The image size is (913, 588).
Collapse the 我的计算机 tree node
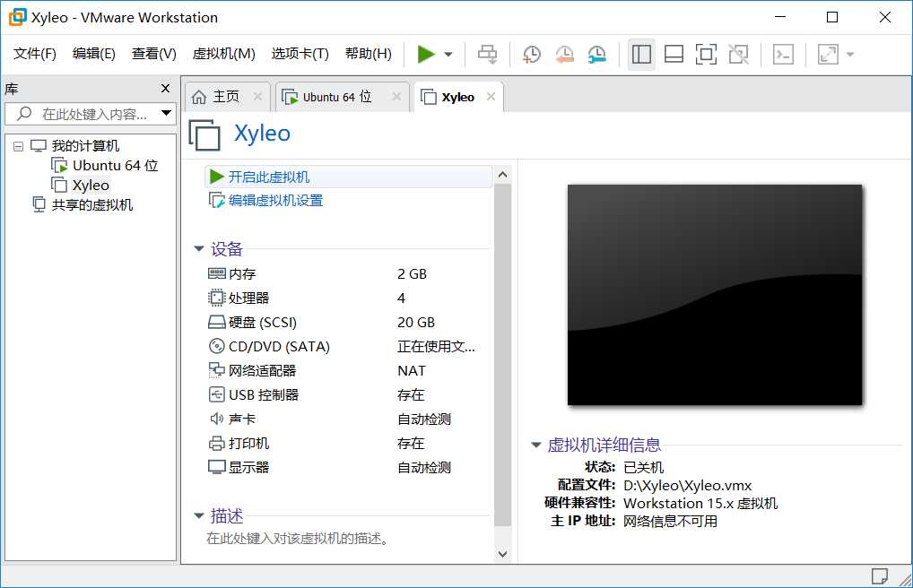(19, 146)
